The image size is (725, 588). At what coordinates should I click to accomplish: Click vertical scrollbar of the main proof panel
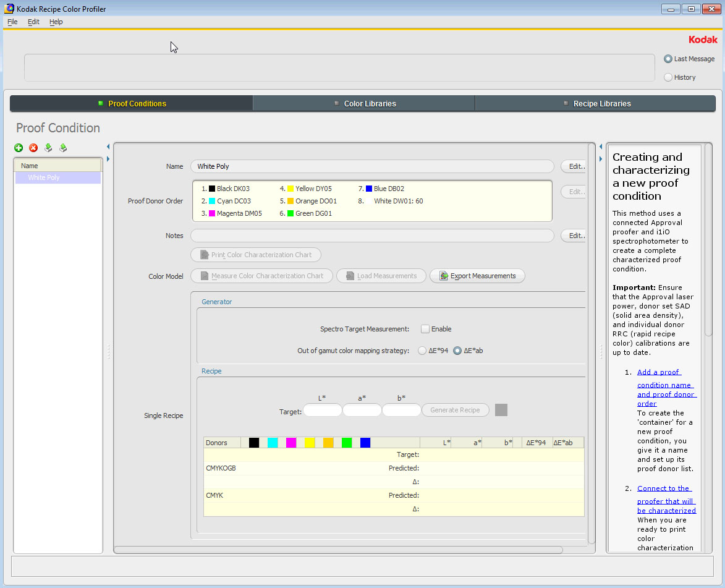[591, 343]
